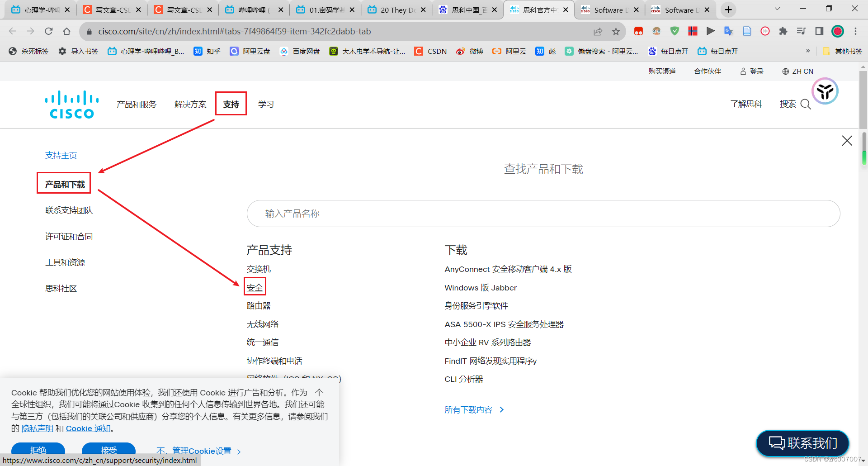Click the browser profile avatar
The width and height of the screenshot is (868, 466).
[x=838, y=31]
